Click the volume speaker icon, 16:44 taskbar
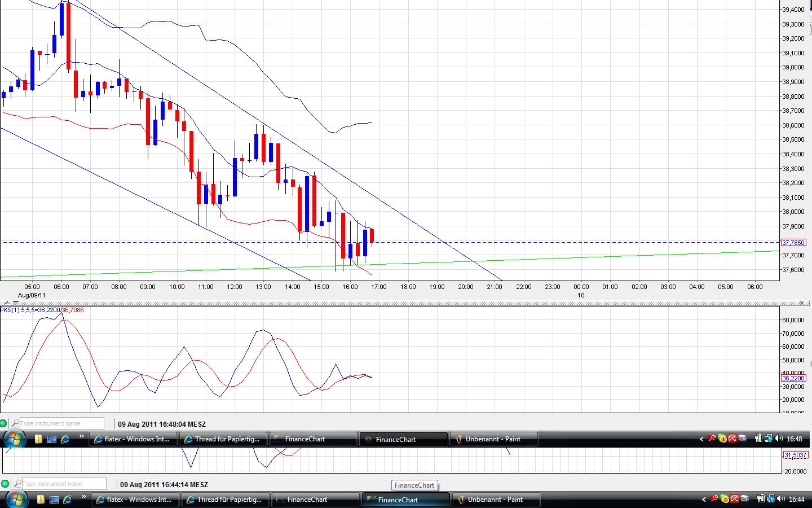Image resolution: width=812 pixels, height=508 pixels. (x=781, y=499)
